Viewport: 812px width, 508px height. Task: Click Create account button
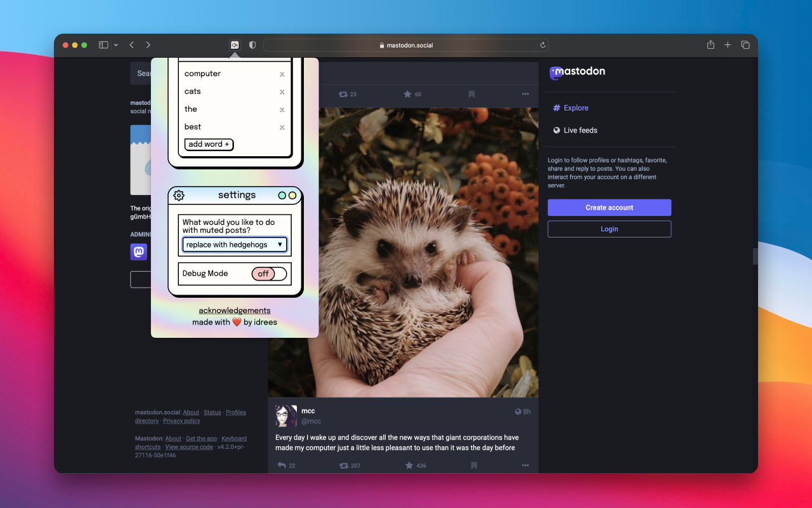[x=610, y=208]
